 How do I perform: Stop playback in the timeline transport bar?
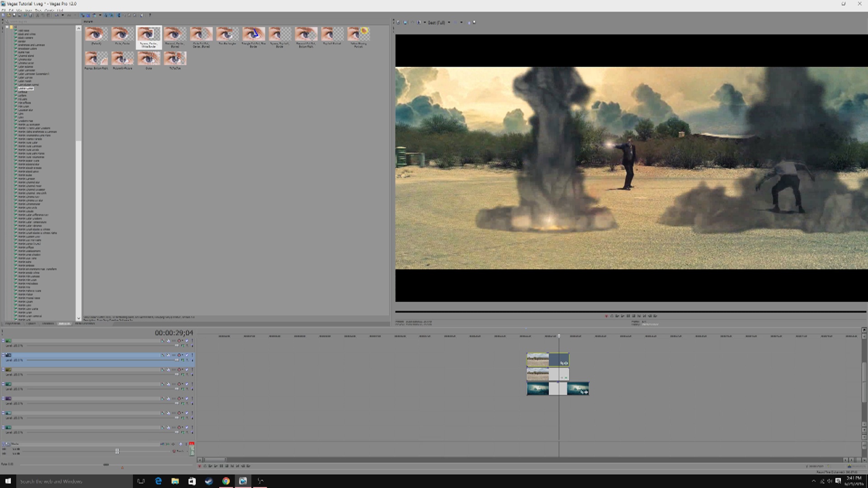[x=226, y=466]
